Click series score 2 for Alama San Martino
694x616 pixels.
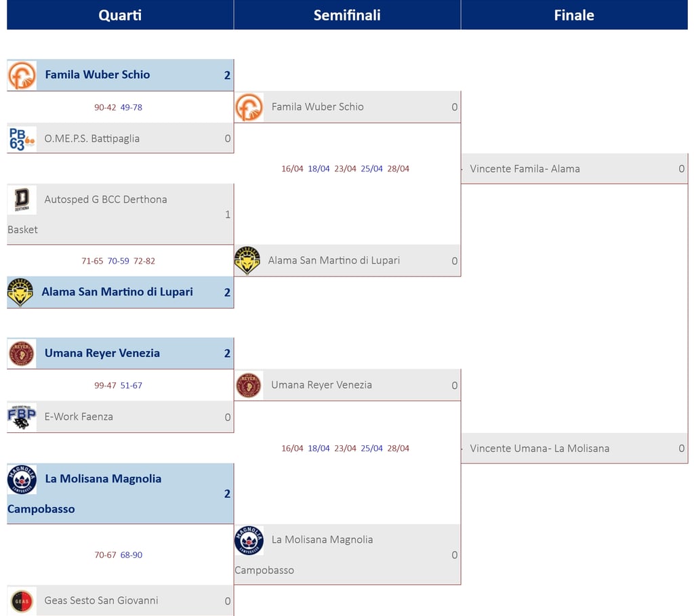227,293
